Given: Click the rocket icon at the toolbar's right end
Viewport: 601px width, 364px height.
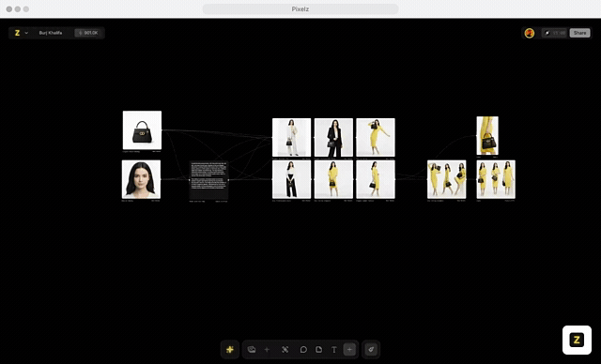Looking at the screenshot, I should tap(371, 349).
